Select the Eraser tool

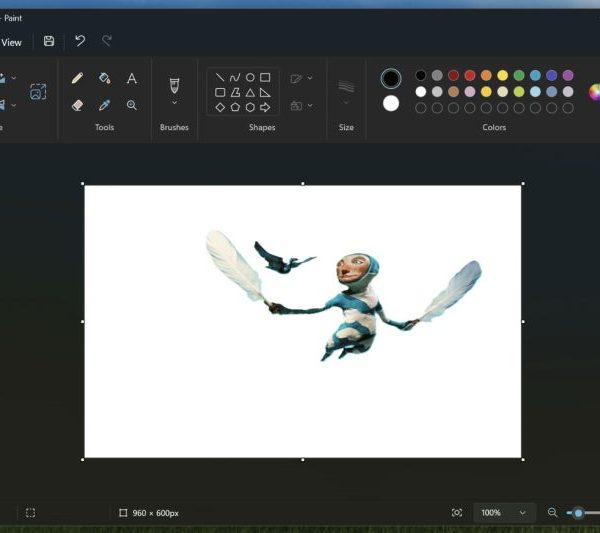pyautogui.click(x=77, y=105)
